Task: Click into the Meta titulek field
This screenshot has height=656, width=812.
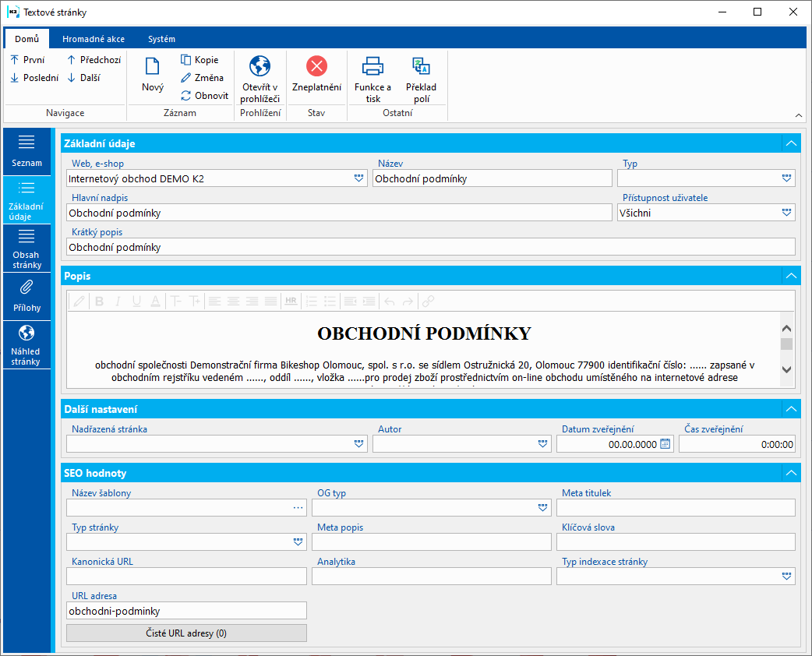Action: 676,508
